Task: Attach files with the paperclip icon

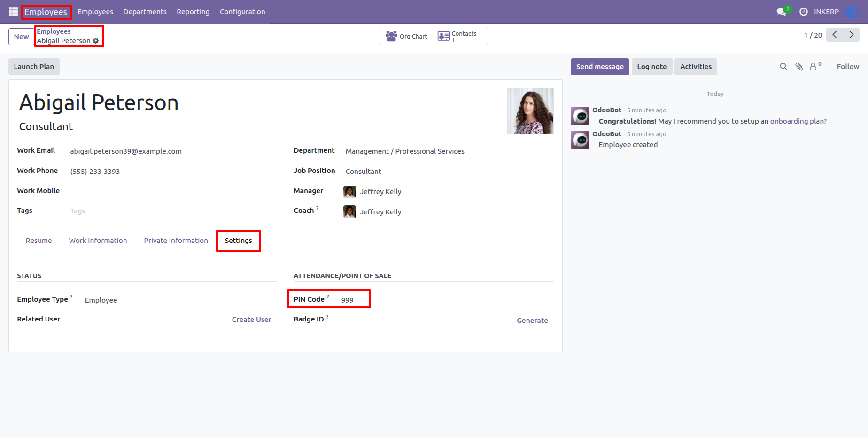Action: [x=799, y=67]
